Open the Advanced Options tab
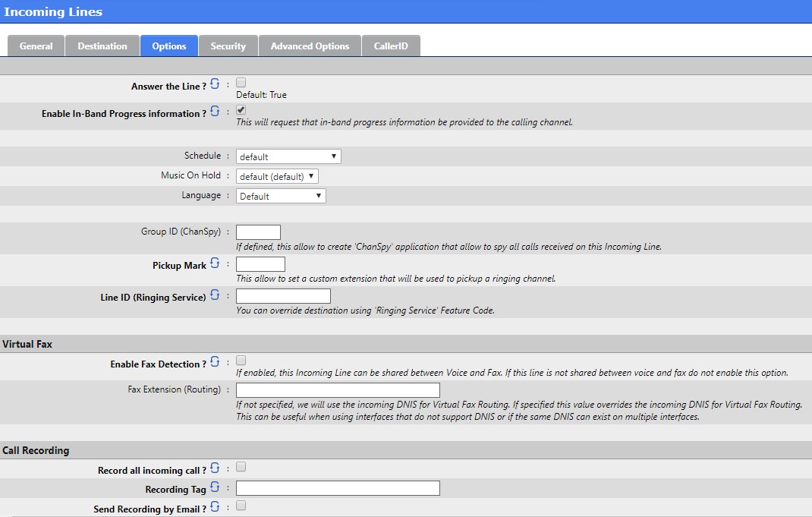 pyautogui.click(x=310, y=46)
